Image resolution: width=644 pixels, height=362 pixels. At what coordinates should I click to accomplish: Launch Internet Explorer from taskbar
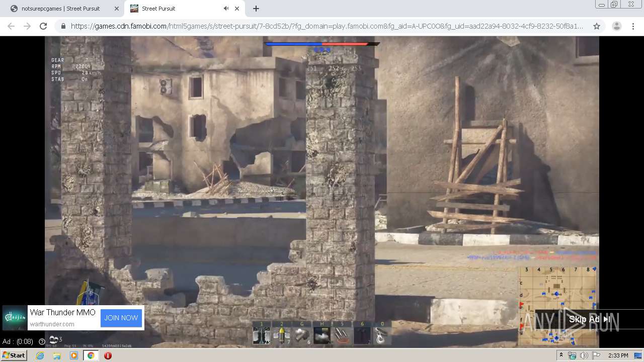(40, 355)
